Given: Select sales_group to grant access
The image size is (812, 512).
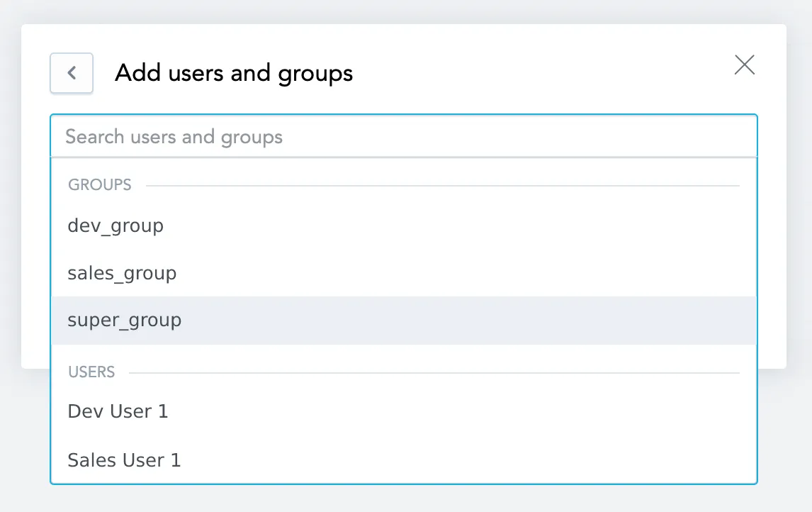Looking at the screenshot, I should click(x=121, y=273).
